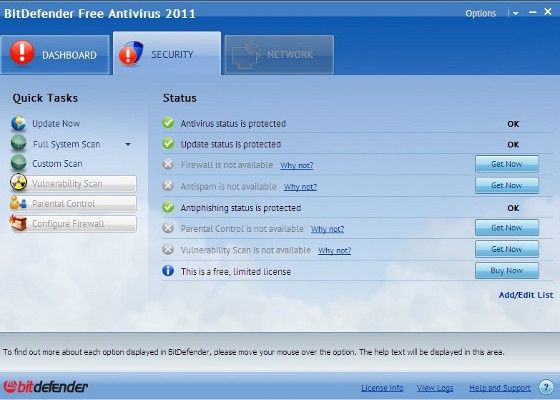Image resolution: width=560 pixels, height=400 pixels.
Task: Click Buy Now button for free license
Action: click(507, 270)
